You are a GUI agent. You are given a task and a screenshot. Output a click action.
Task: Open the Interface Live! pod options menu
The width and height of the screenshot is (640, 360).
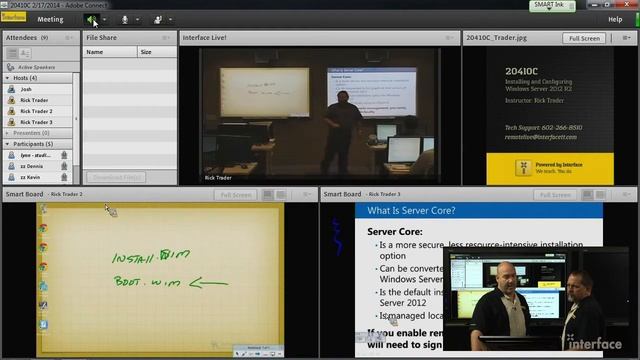click(449, 38)
